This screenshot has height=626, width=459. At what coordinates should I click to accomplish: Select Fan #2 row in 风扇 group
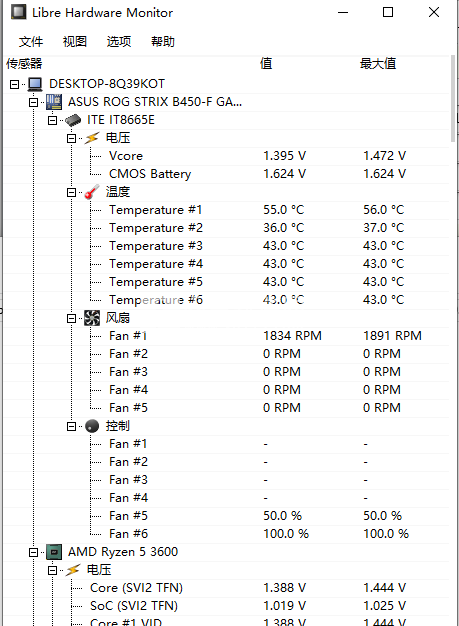point(227,354)
